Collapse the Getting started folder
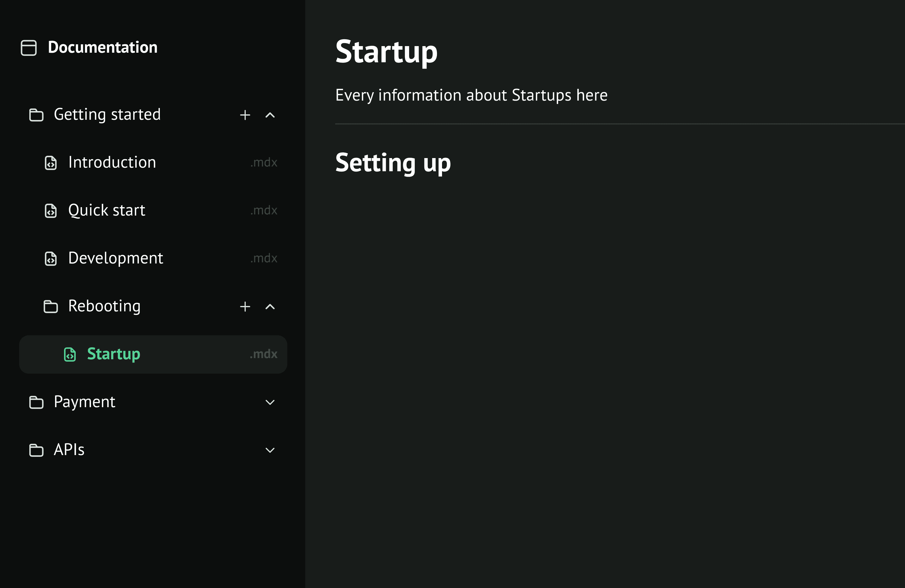 click(270, 115)
